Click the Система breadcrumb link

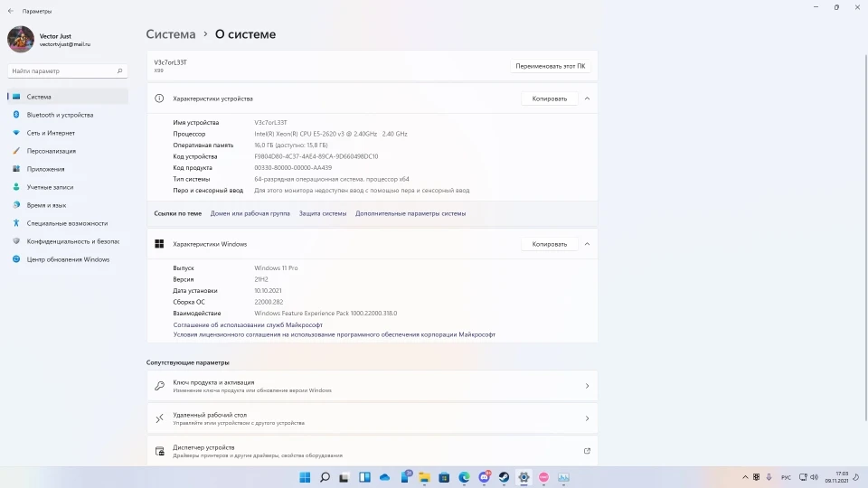click(x=171, y=34)
